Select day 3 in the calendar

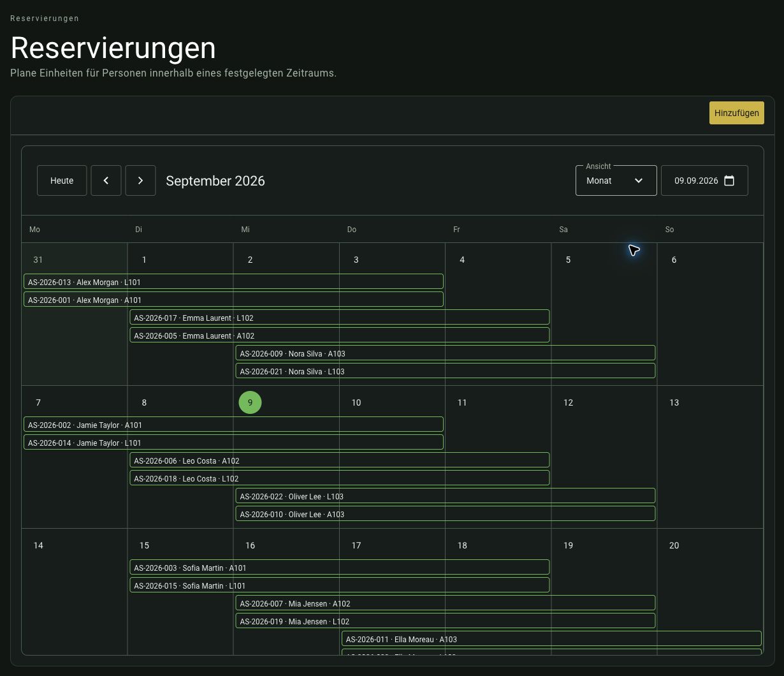tap(356, 260)
